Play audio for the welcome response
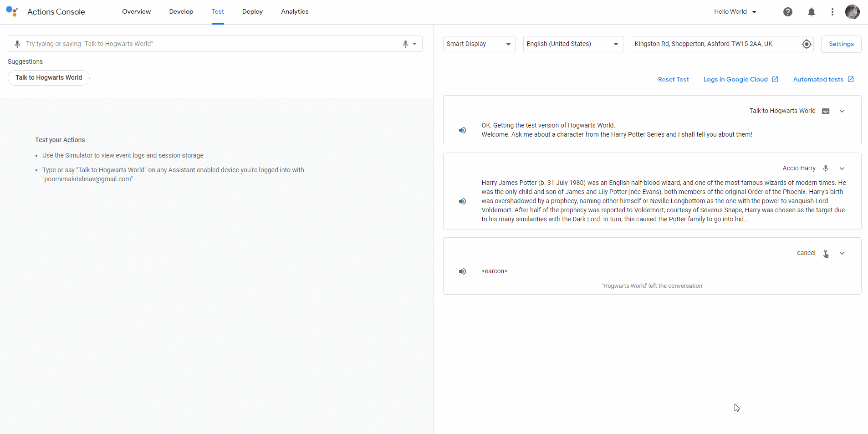This screenshot has width=868, height=434. pyautogui.click(x=463, y=130)
